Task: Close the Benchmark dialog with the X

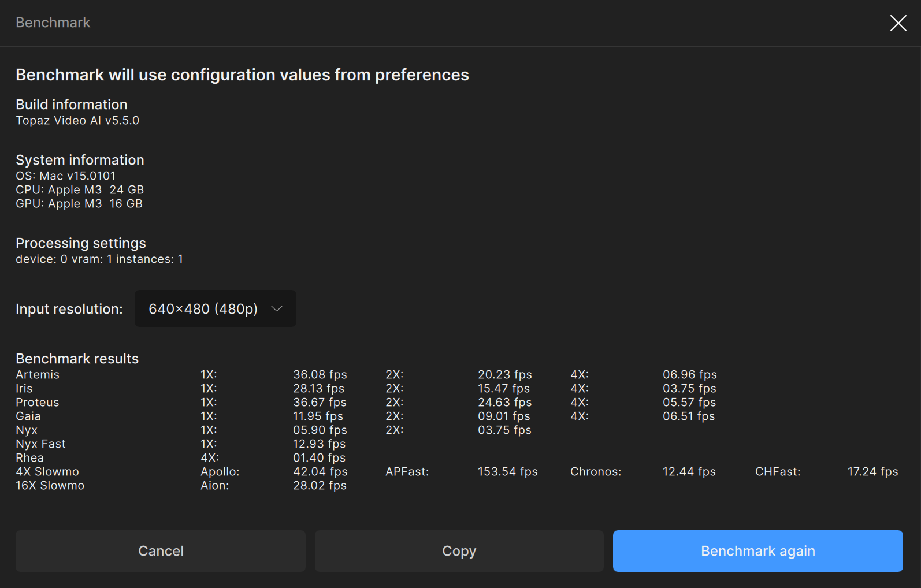Action: click(898, 23)
